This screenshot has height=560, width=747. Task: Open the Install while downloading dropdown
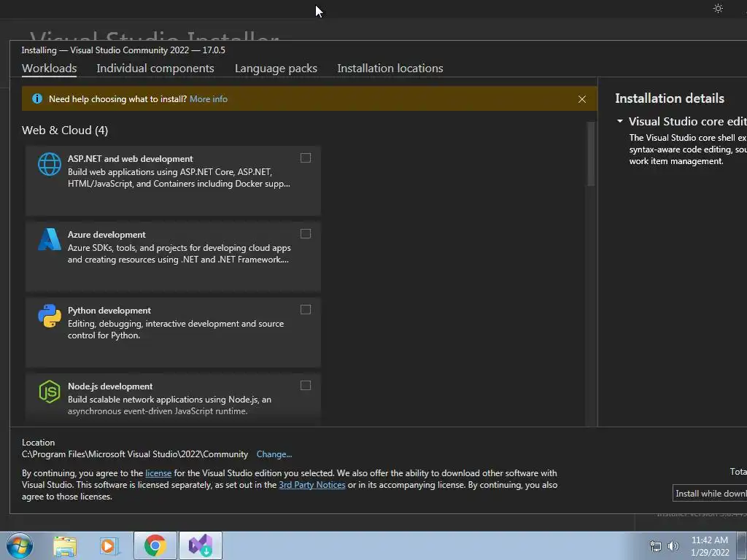tap(710, 494)
